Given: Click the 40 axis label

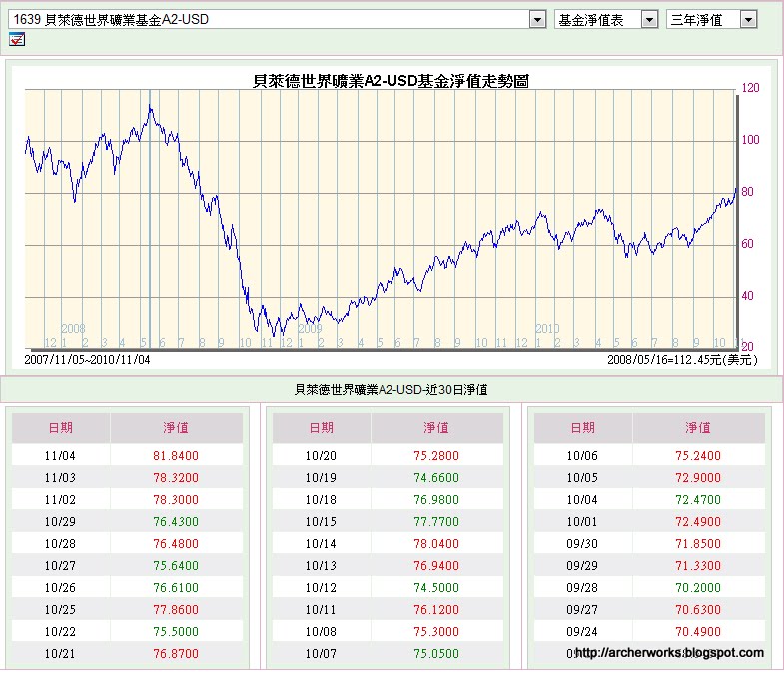Looking at the screenshot, I should click(747, 296).
